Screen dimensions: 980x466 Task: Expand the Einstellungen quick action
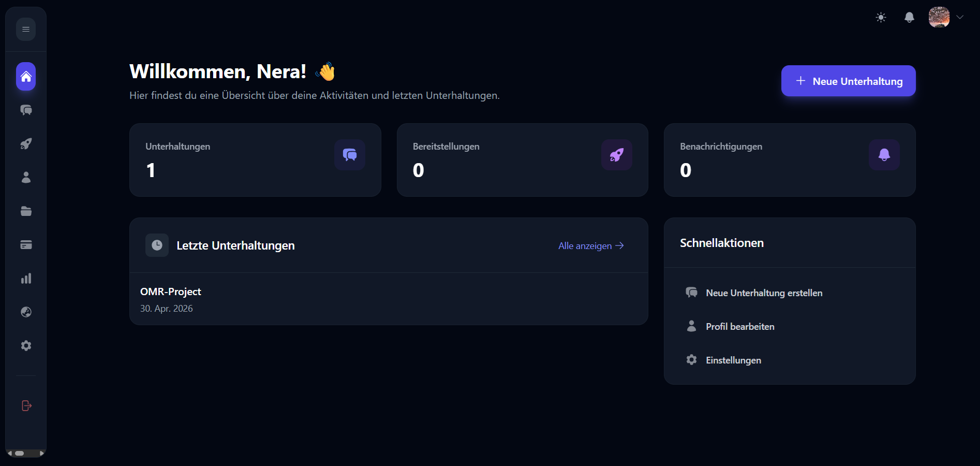(733, 360)
